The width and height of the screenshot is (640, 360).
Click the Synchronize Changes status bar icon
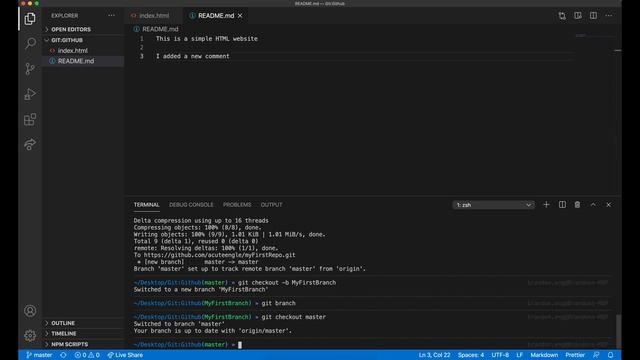63,355
